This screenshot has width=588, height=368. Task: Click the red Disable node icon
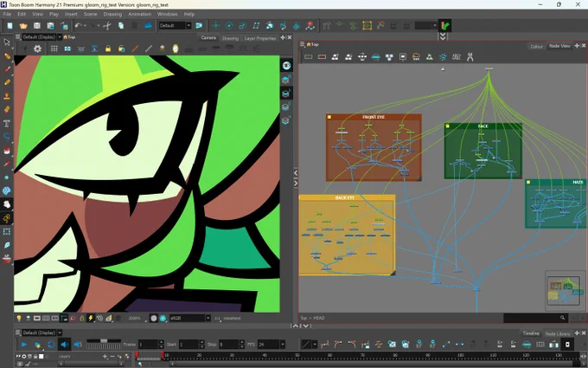322,56
